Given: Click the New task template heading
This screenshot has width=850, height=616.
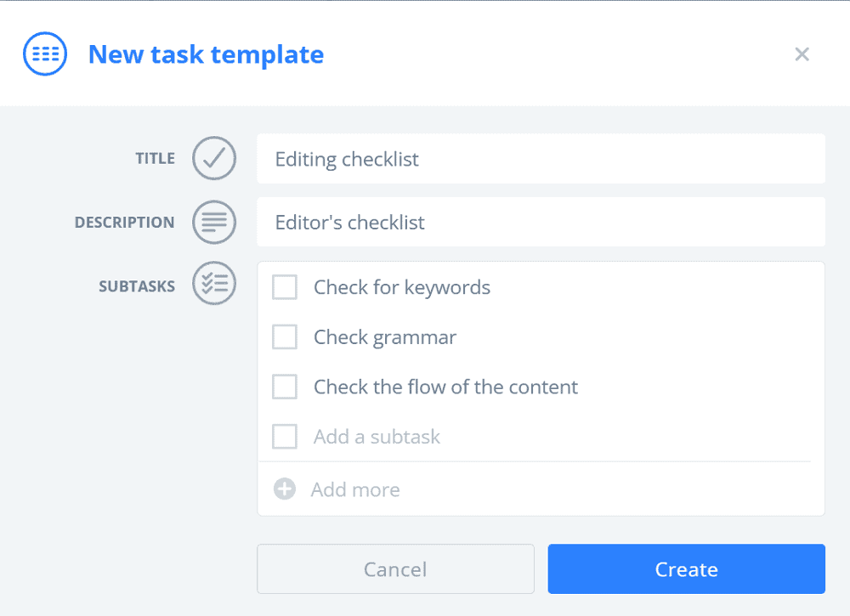Looking at the screenshot, I should tap(206, 54).
